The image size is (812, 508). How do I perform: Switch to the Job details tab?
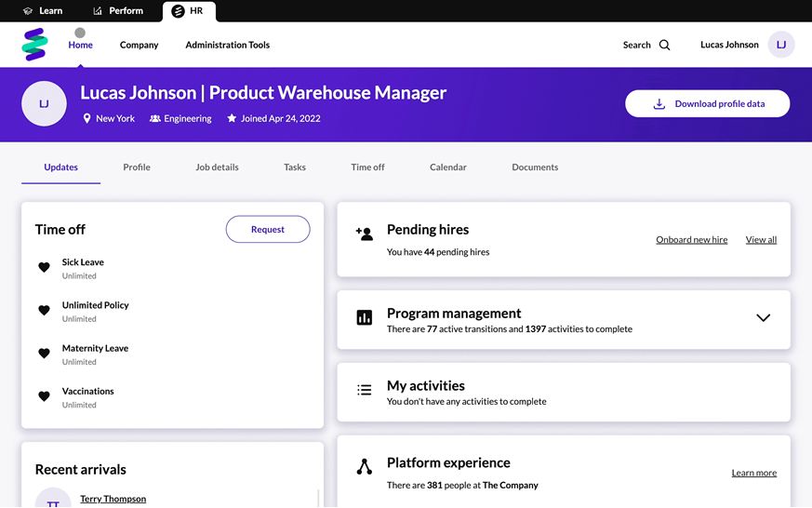pyautogui.click(x=217, y=167)
